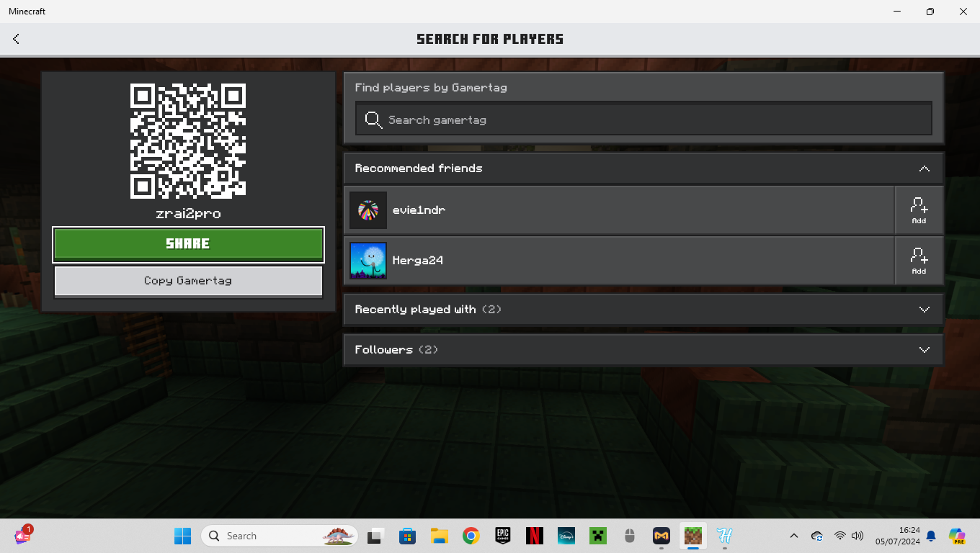Image resolution: width=980 pixels, height=553 pixels.
Task: Click the Copy Gamertag button
Action: 188,281
